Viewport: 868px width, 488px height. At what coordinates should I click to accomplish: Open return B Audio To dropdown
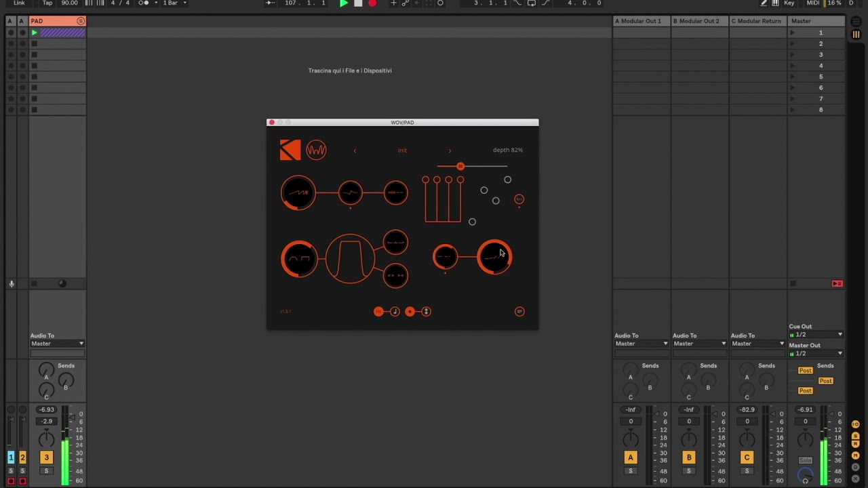[700, 344]
